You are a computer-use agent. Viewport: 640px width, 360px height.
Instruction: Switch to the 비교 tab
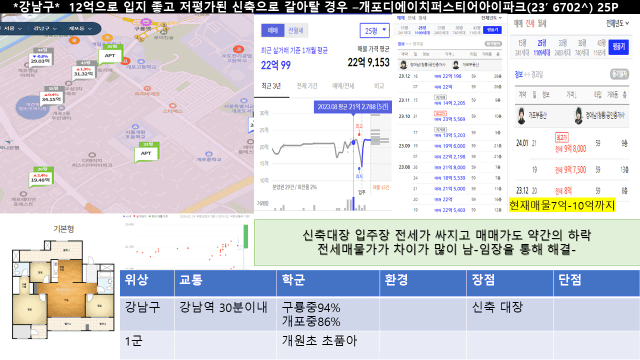tap(379, 86)
